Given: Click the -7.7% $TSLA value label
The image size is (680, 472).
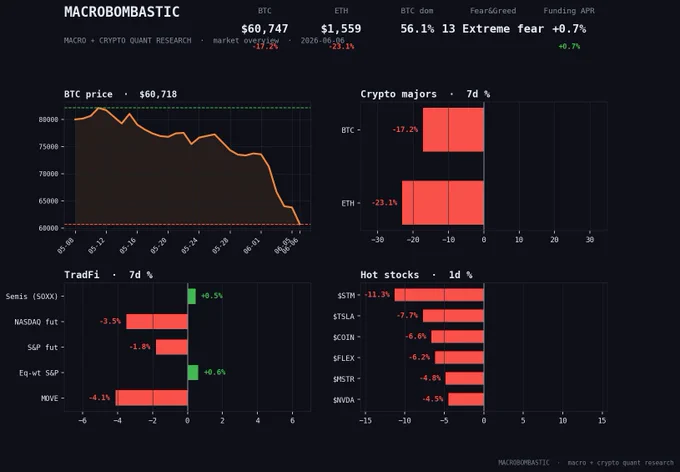Looking at the screenshot, I should (407, 315).
